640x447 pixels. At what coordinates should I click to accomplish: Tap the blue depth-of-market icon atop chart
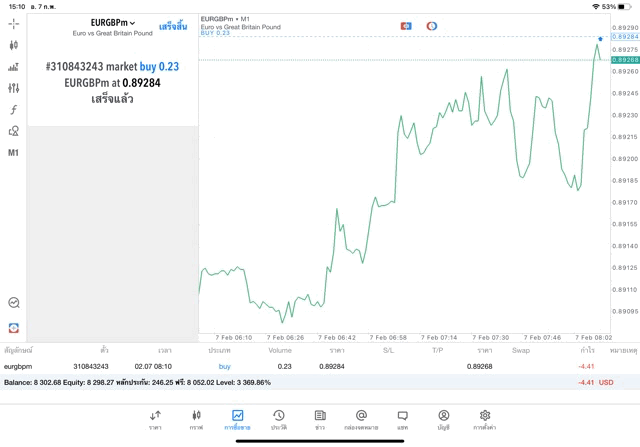pos(406,25)
